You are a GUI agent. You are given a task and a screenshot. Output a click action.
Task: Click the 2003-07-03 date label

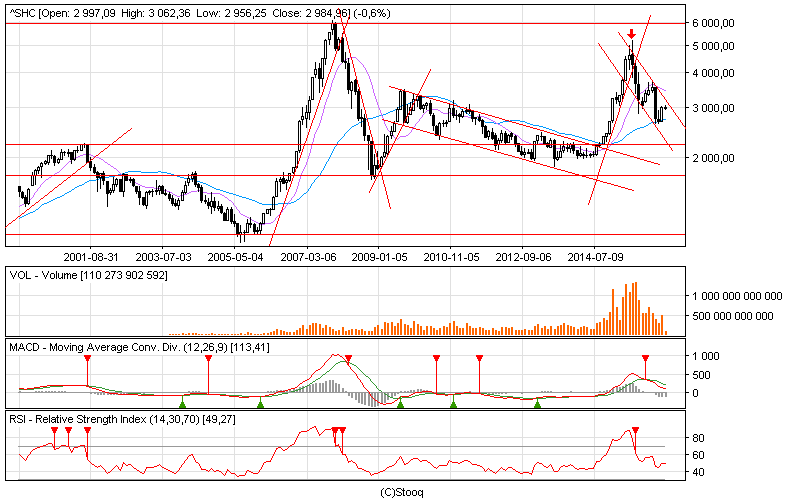(x=163, y=257)
